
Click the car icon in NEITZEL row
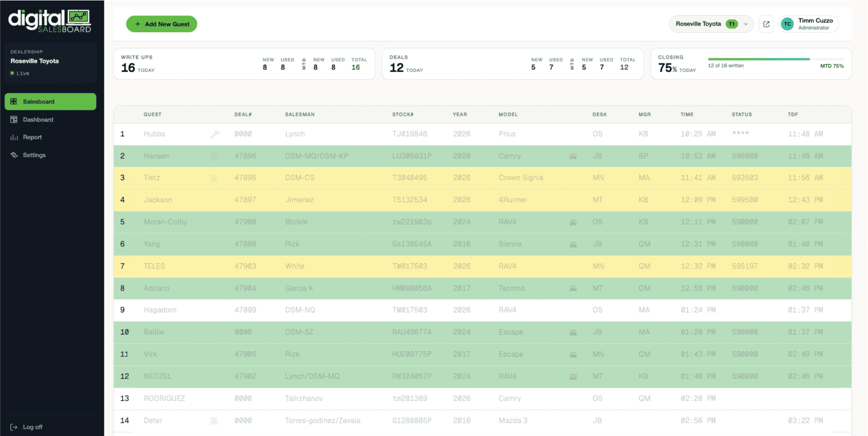573,377
